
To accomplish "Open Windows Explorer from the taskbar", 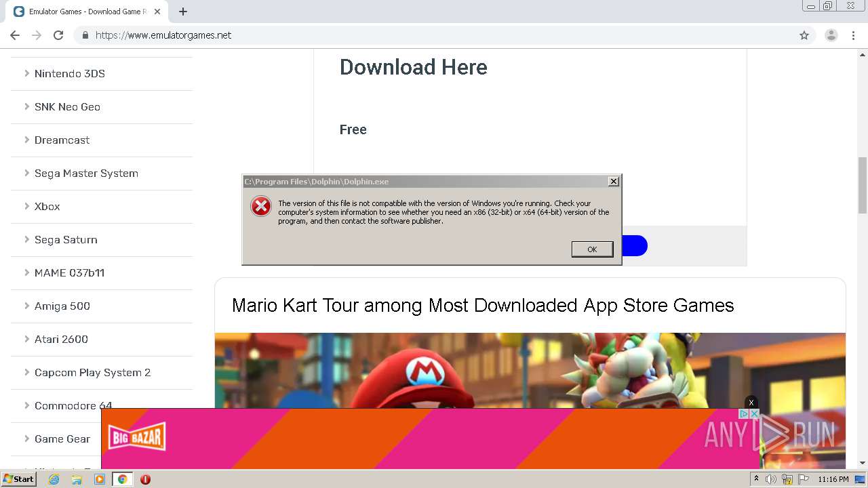I will click(77, 479).
